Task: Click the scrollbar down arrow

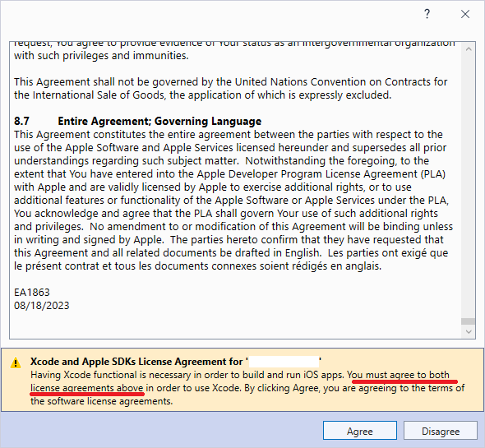Action: (469, 331)
